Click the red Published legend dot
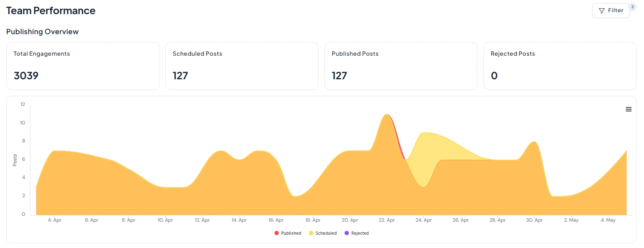The width and height of the screenshot is (644, 248). (276, 233)
